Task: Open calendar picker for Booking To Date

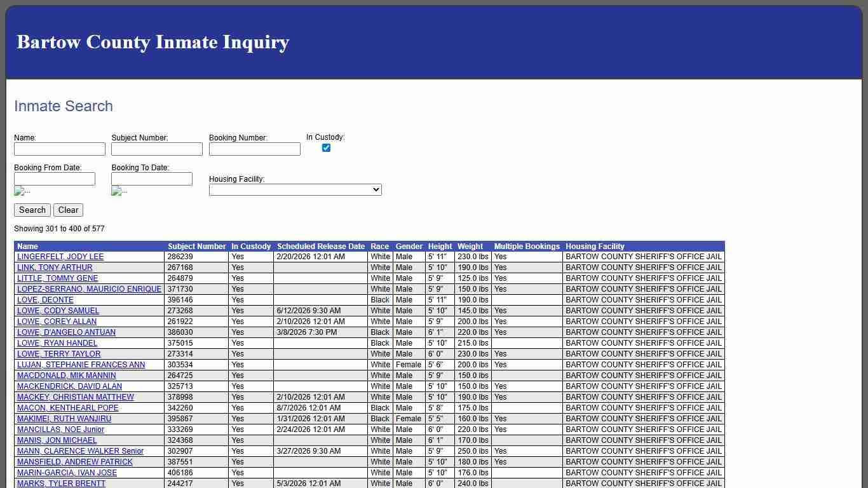Action: pyautogui.click(x=118, y=191)
